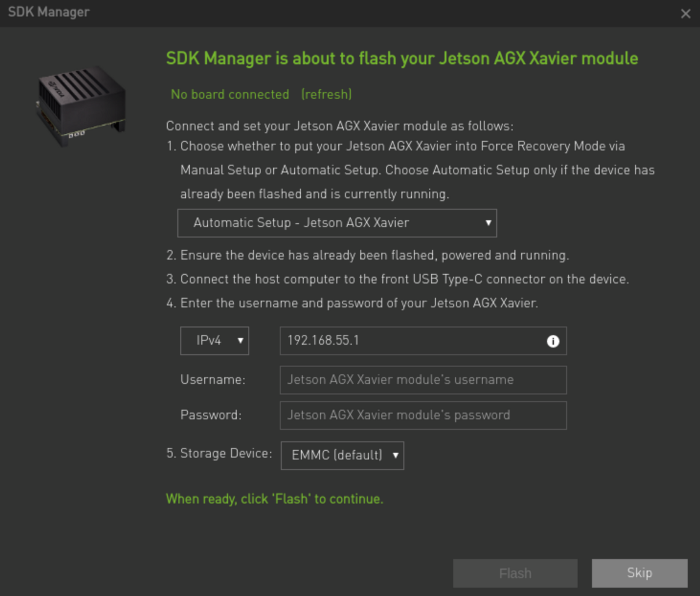Viewport: 700px width, 596px height.
Task: Click the Jetson AGX Xavier module image
Action: tap(81, 106)
